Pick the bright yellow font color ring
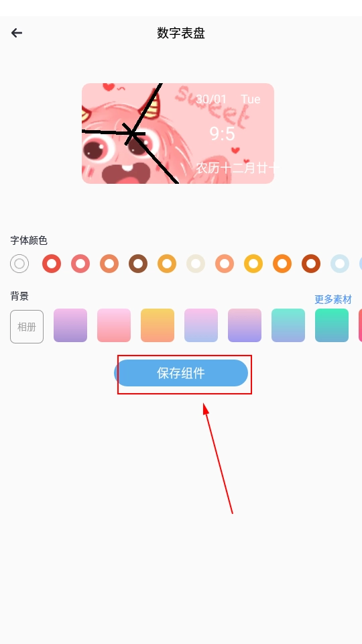362x644 pixels. tap(253, 264)
